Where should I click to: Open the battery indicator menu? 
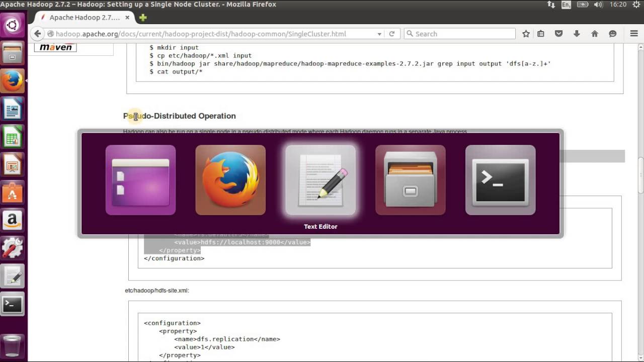[583, 5]
